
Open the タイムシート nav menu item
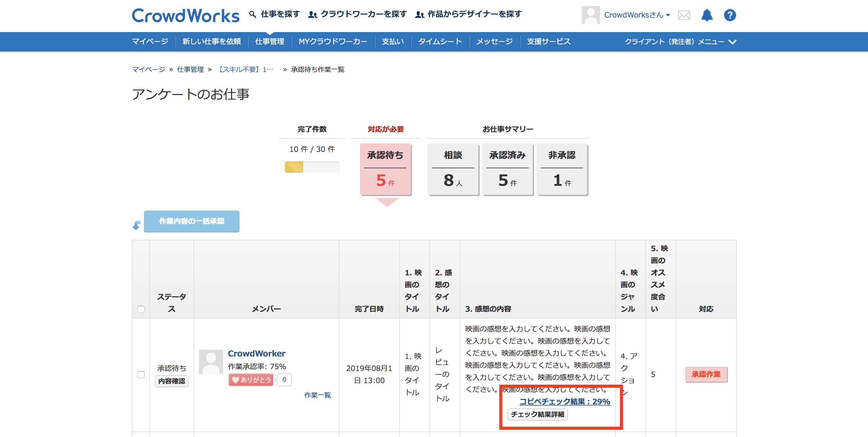pyautogui.click(x=440, y=42)
